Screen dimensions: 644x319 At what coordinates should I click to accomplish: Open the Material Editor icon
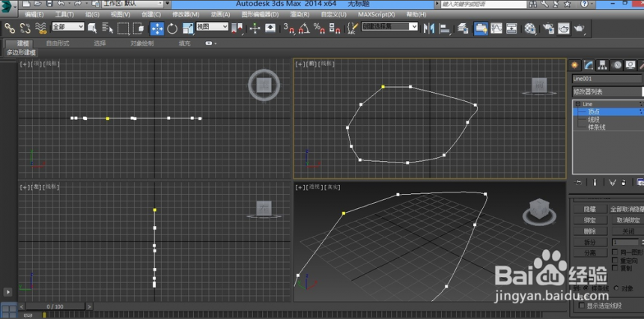click(531, 28)
